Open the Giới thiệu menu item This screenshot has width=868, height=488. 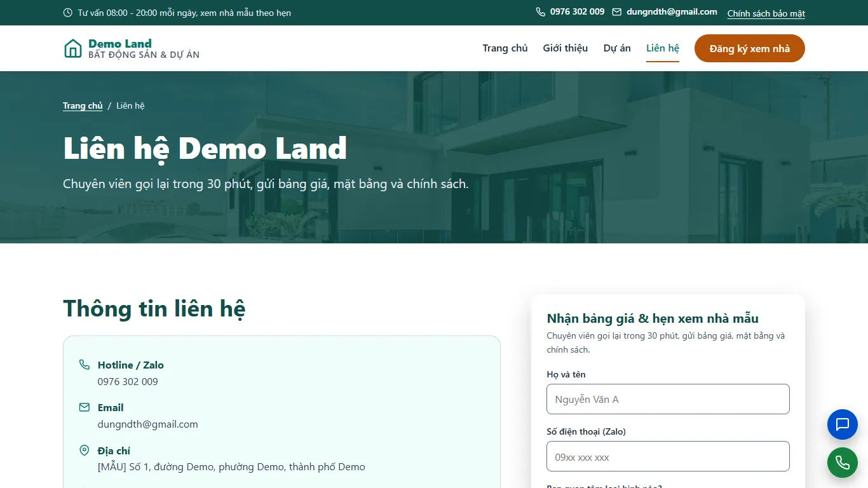click(566, 48)
